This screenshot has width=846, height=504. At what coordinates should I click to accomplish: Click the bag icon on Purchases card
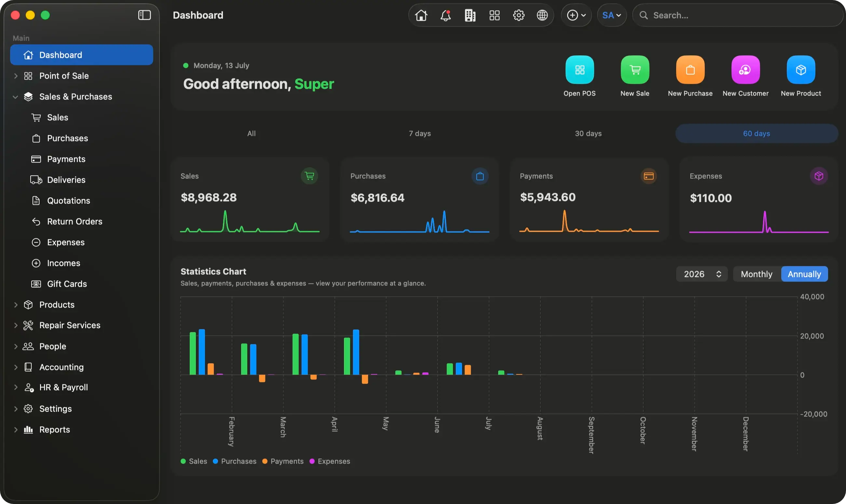[x=480, y=176]
